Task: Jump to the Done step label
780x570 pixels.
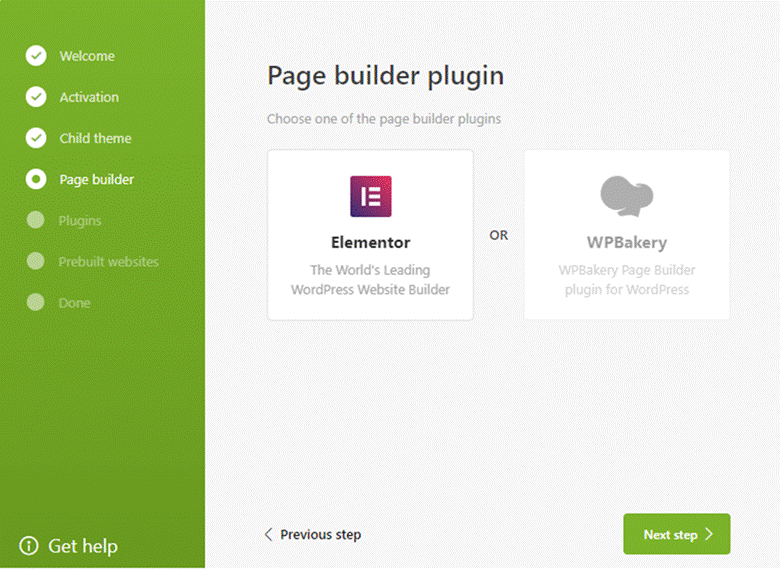Action: (x=75, y=303)
